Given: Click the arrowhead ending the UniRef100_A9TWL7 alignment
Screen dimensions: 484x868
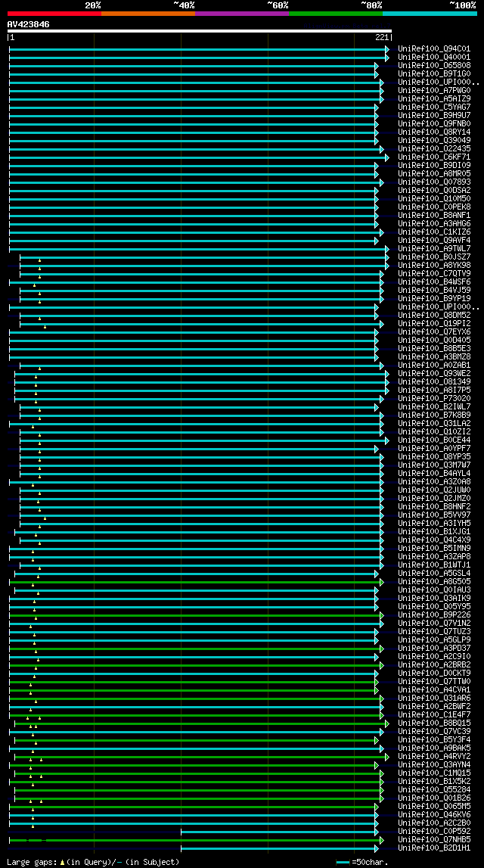Looking at the screenshot, I should (387, 249).
